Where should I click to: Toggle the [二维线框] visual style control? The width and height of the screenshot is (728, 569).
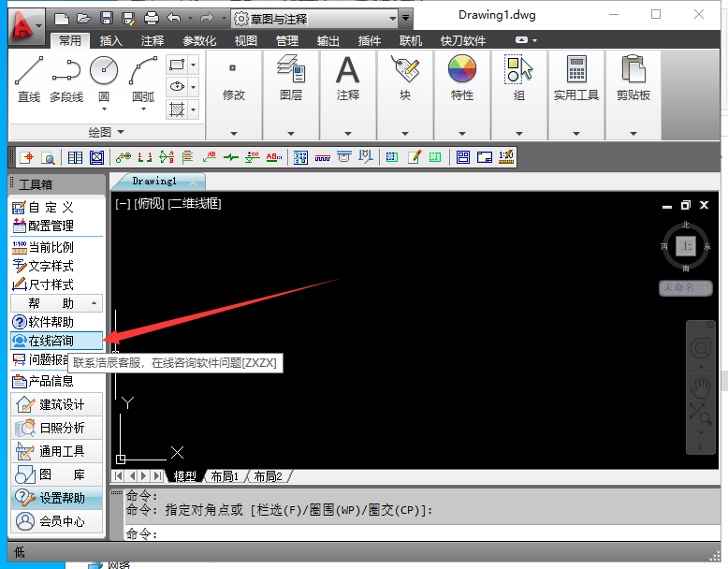pyautogui.click(x=195, y=203)
